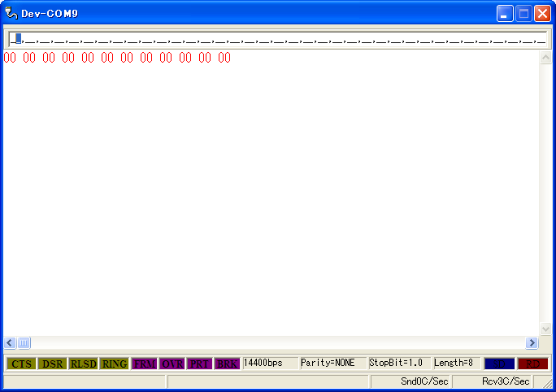
Task: Click the red RD receive-data indicator
Action: point(533,364)
